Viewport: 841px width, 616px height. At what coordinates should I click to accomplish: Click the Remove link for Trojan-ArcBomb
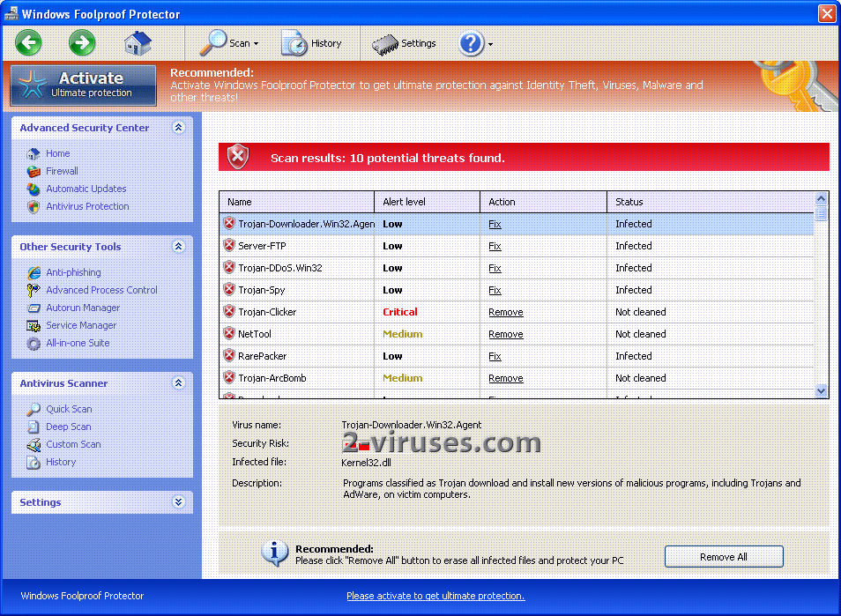point(505,378)
